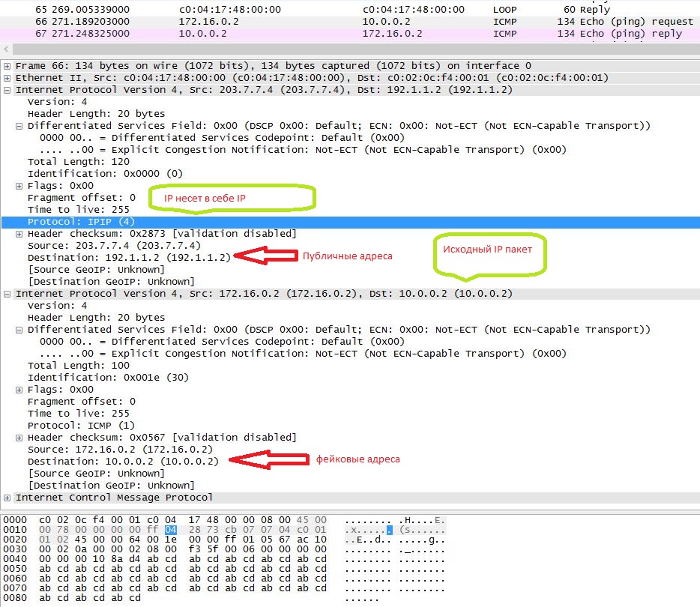Expand the Header checksum 0x2873 node

pyautogui.click(x=19, y=234)
